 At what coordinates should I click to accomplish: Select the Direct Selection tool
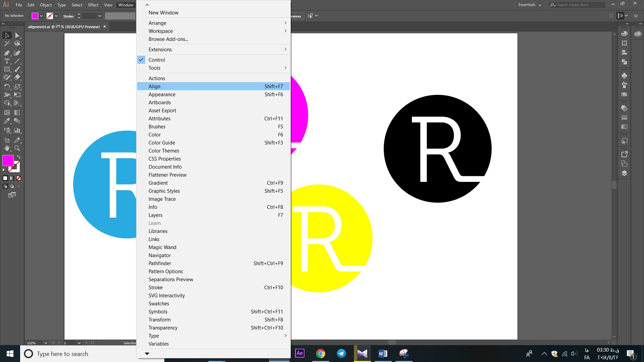pyautogui.click(x=17, y=35)
